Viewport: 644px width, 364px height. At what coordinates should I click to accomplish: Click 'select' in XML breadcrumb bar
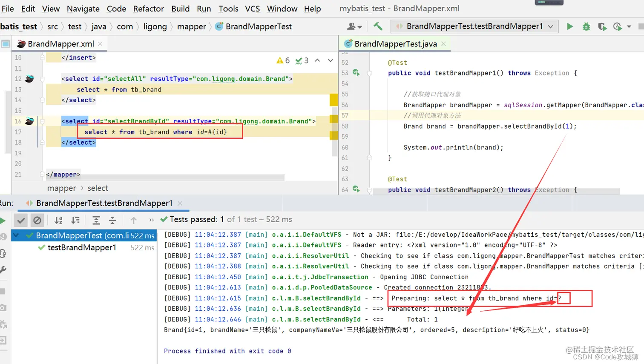(98, 188)
